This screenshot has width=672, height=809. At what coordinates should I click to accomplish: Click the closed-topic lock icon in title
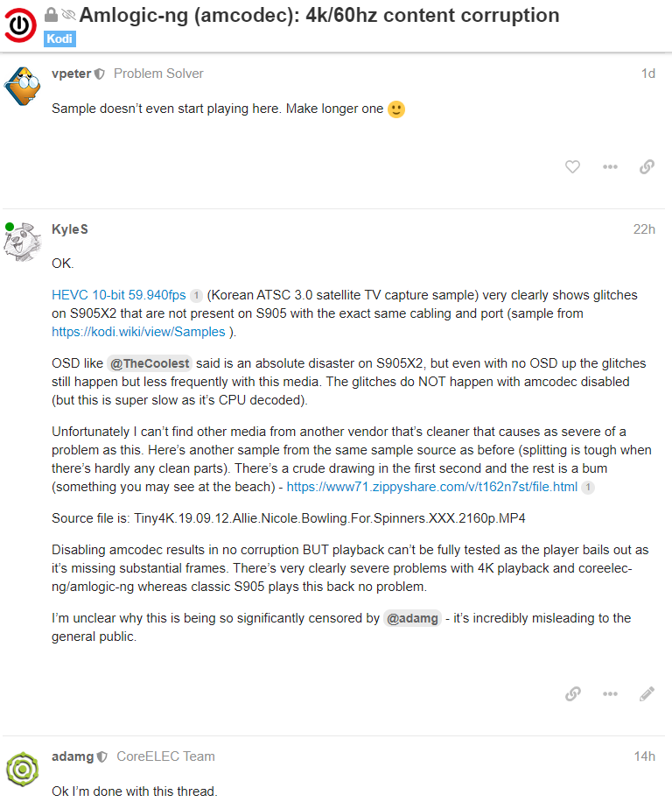coord(52,15)
